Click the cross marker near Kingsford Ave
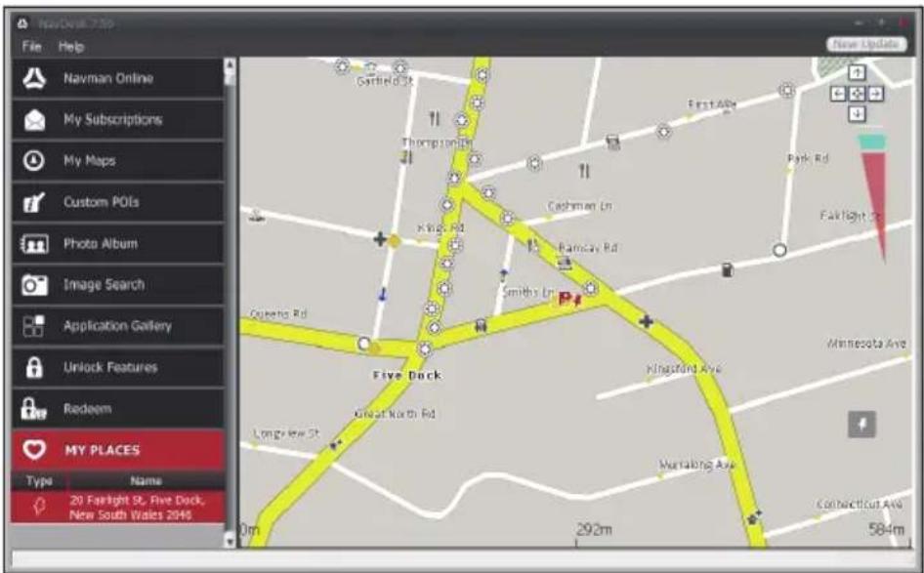Image resolution: width=924 pixels, height=573 pixels. [646, 321]
